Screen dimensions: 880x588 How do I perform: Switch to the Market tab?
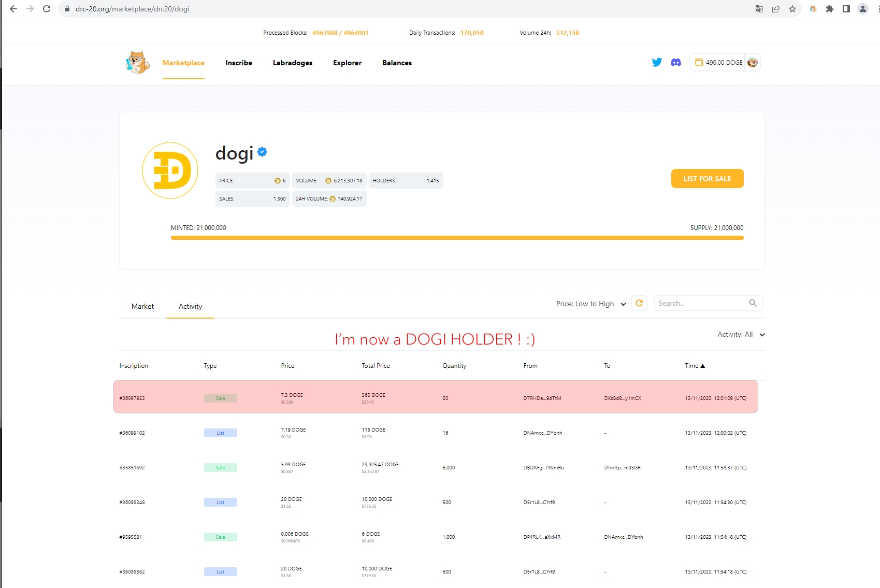coord(142,306)
